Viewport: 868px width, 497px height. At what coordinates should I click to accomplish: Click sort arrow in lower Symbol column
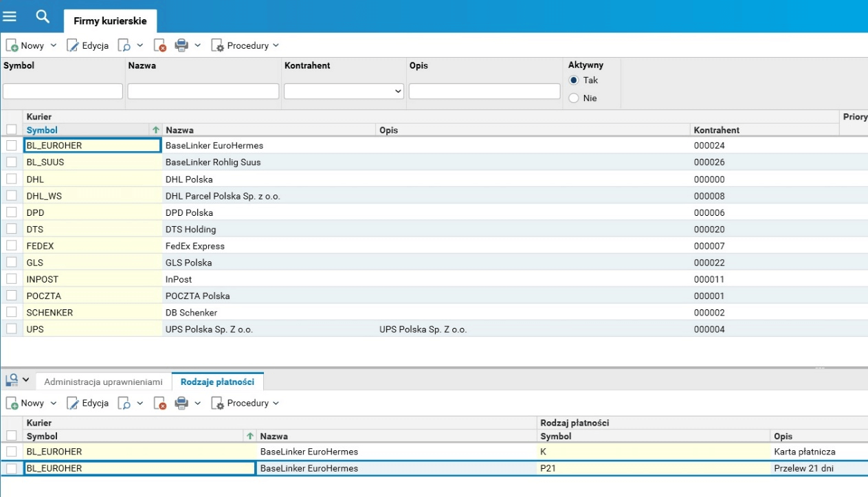(x=250, y=436)
